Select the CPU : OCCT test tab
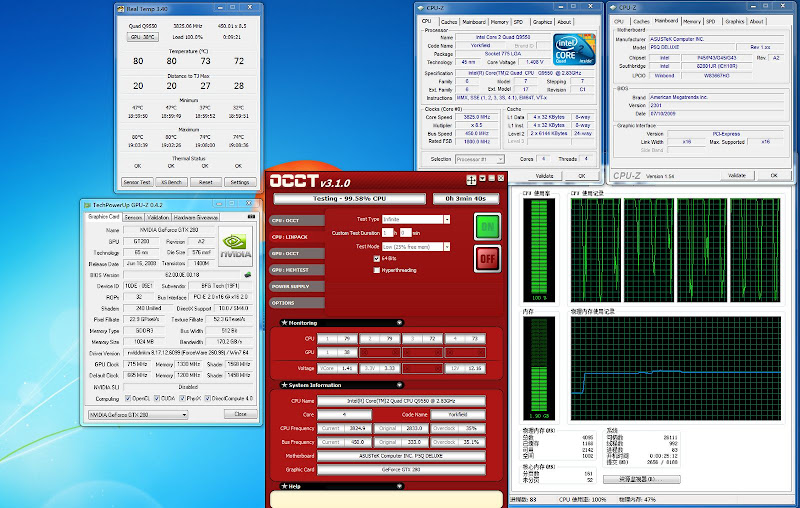 pyautogui.click(x=297, y=220)
